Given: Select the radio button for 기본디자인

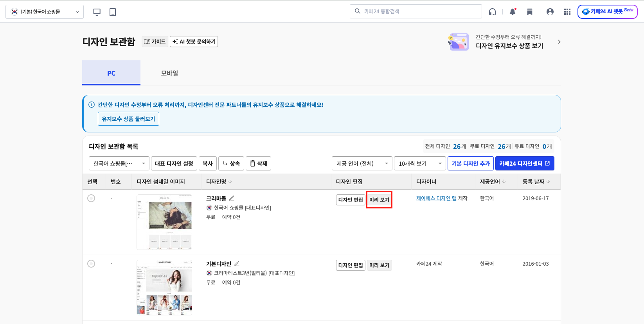Looking at the screenshot, I should (91, 264).
